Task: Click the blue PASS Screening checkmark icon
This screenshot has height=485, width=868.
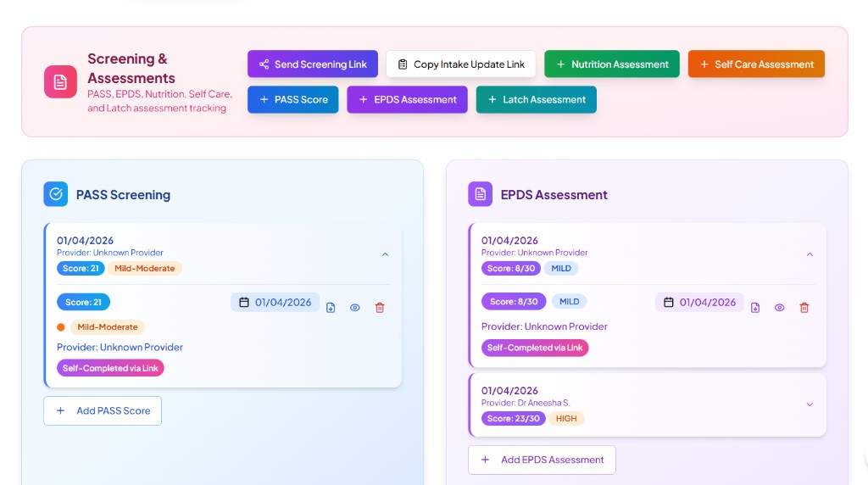Action: tap(55, 194)
